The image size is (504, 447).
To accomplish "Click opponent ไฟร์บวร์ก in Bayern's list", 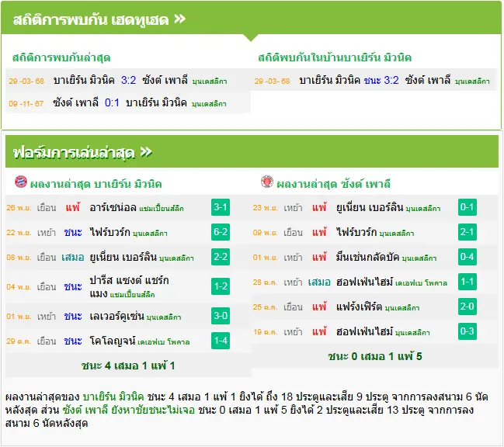I will pos(109,232).
